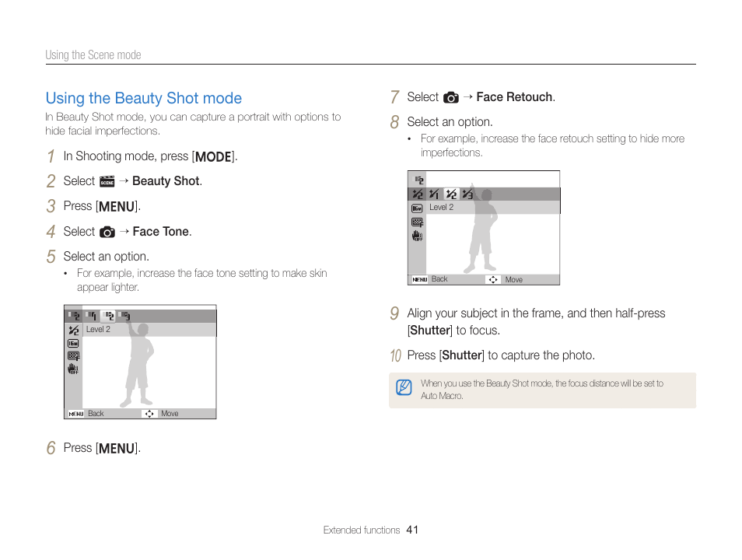The image size is (742, 560).
Task: Click photo size 16M icon in Face Tone screen
Action: 73,343
